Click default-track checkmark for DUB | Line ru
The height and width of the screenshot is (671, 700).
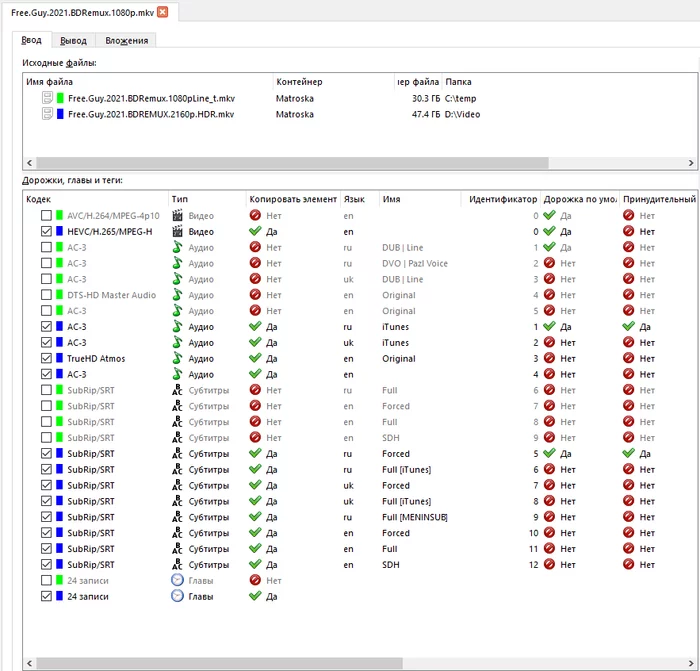click(550, 247)
